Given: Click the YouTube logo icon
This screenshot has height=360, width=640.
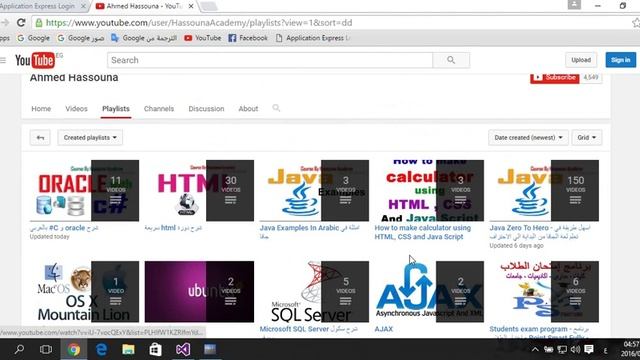Looking at the screenshot, I should tap(35, 60).
